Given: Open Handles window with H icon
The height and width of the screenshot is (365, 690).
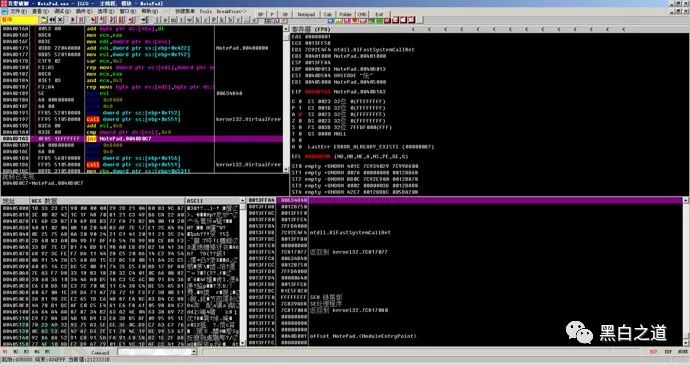Looking at the screenshot, I should click(x=197, y=20).
